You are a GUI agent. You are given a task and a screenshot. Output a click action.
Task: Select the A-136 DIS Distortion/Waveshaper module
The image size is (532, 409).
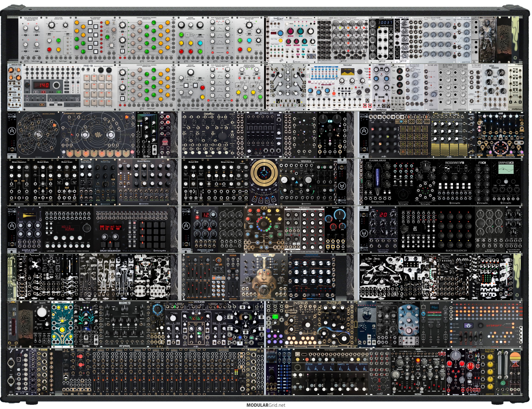464,40
